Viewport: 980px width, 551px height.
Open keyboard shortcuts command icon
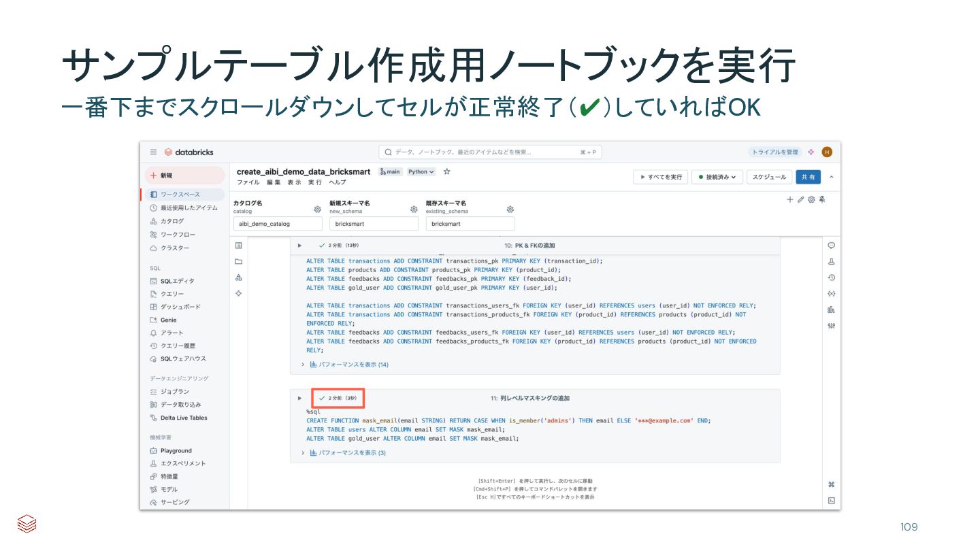[x=831, y=484]
